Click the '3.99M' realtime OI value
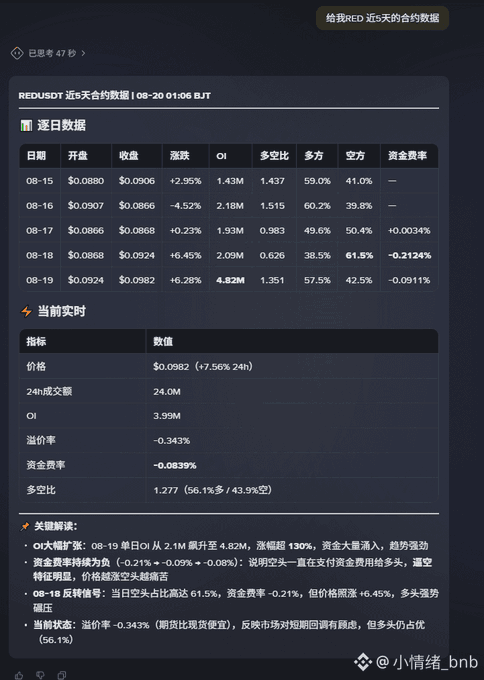Screen dimensions: 484x680 click(x=167, y=416)
